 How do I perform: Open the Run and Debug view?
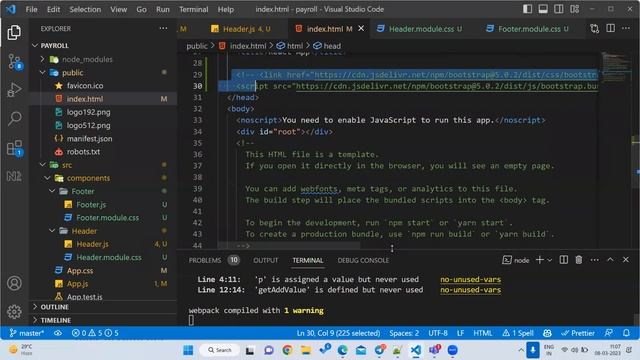[x=14, y=90]
